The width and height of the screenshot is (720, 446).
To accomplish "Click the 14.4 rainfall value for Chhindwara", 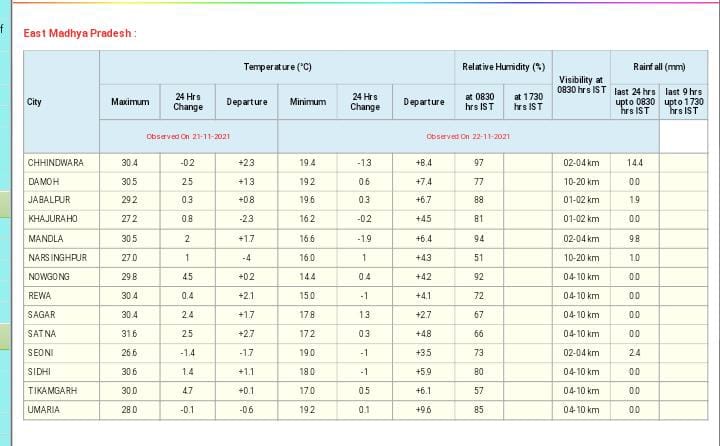I will click(x=634, y=162).
